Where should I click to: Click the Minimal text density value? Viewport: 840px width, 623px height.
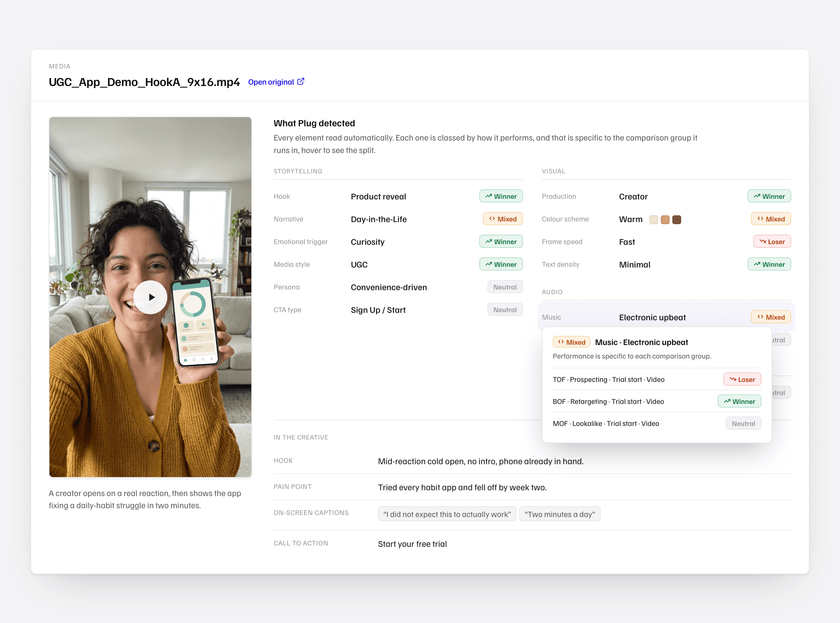[635, 264]
